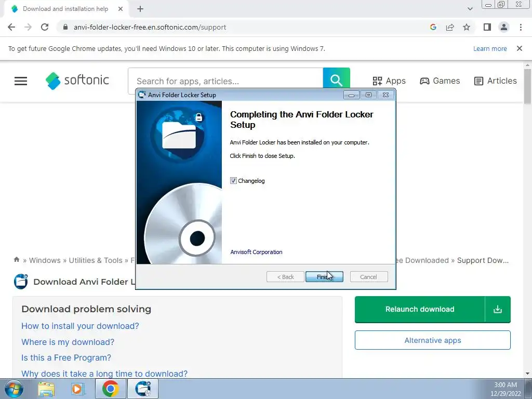Open Chrome three-dot menu
The image size is (532, 399).
521,27
